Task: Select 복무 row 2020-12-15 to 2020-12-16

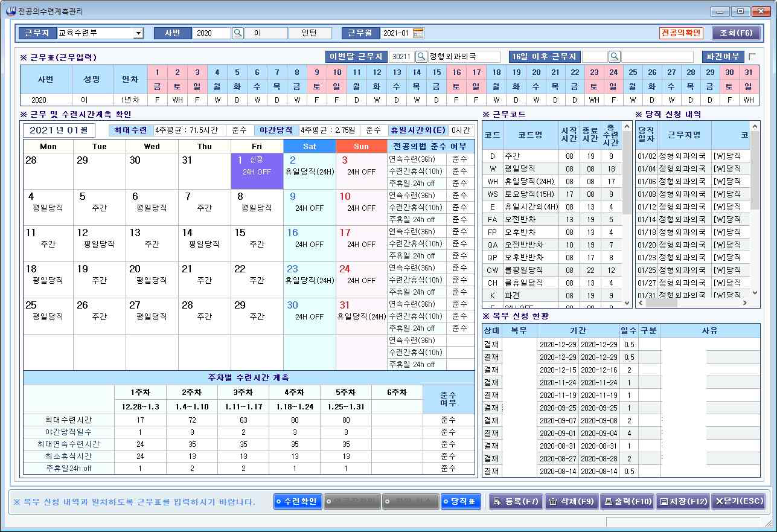Action: (x=621, y=370)
